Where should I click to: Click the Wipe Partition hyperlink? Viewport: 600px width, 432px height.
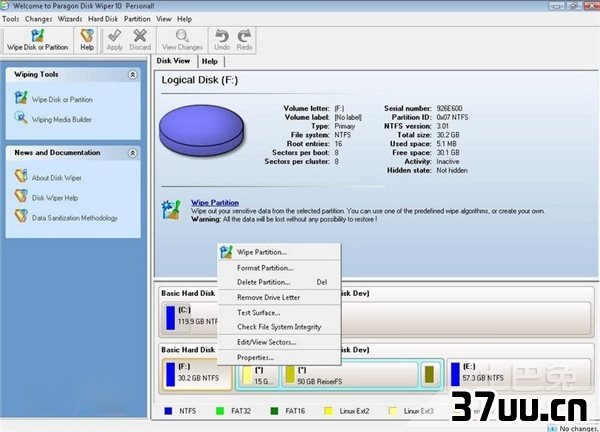pos(215,203)
